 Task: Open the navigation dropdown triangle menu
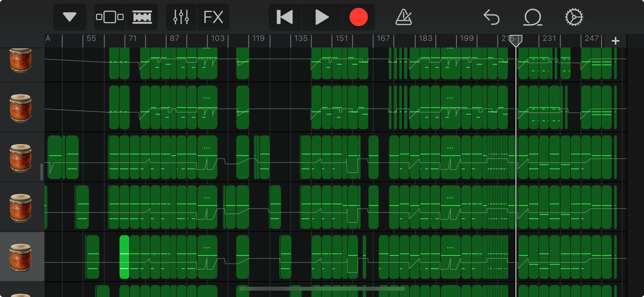[70, 17]
